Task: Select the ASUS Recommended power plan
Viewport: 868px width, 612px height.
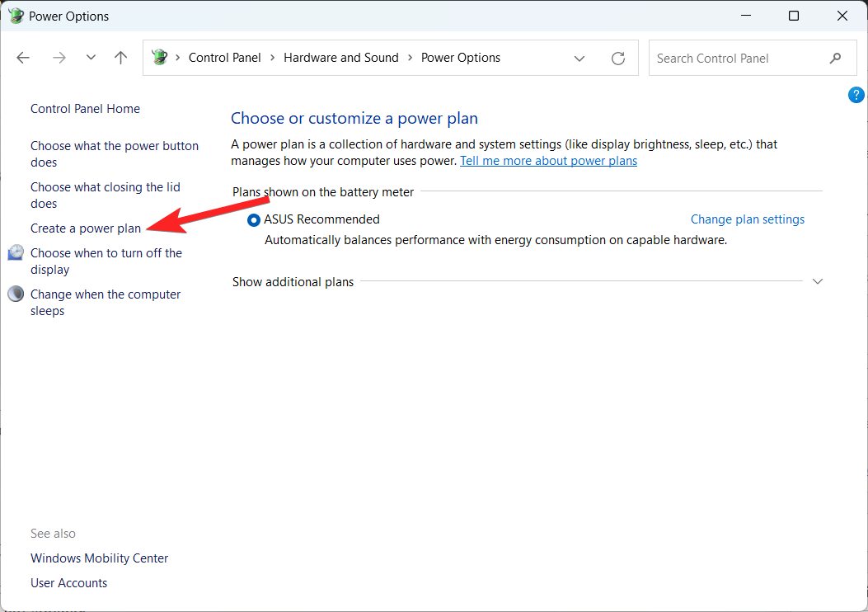Action: pyautogui.click(x=254, y=219)
